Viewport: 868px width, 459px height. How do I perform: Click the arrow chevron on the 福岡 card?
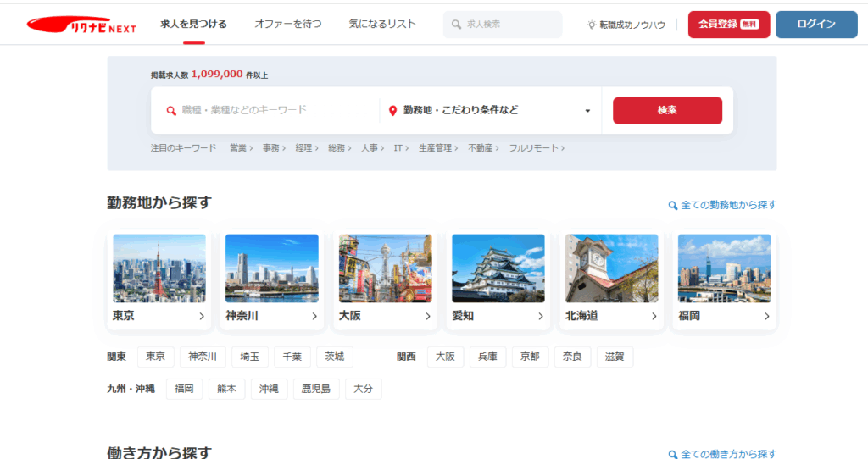tap(766, 316)
